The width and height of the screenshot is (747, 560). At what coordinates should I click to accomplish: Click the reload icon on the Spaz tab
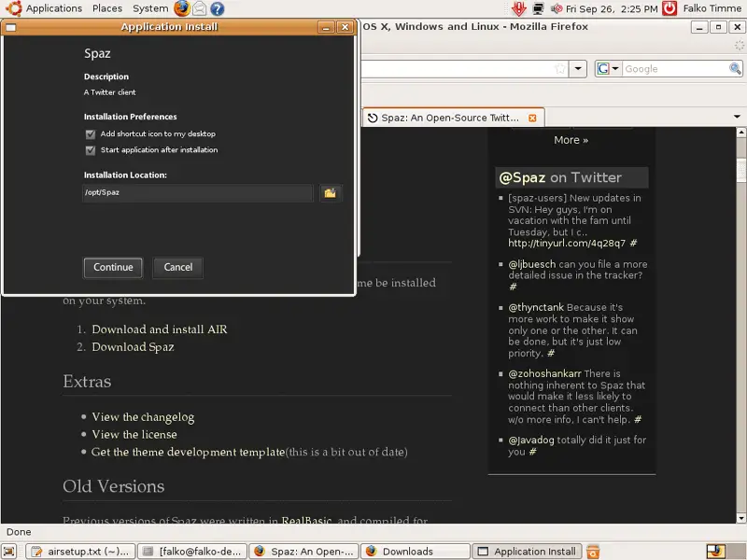coord(373,118)
